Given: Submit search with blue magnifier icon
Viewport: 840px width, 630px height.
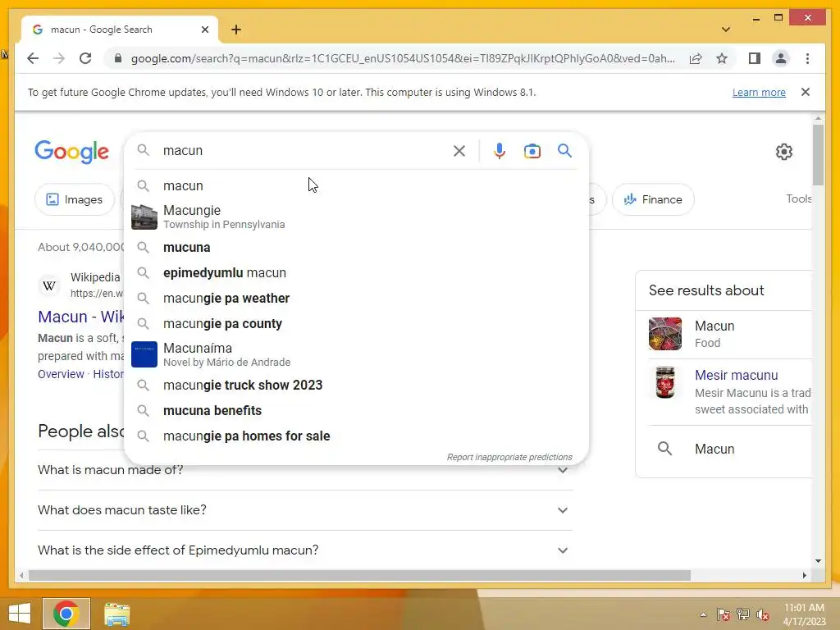Looking at the screenshot, I should click(564, 151).
